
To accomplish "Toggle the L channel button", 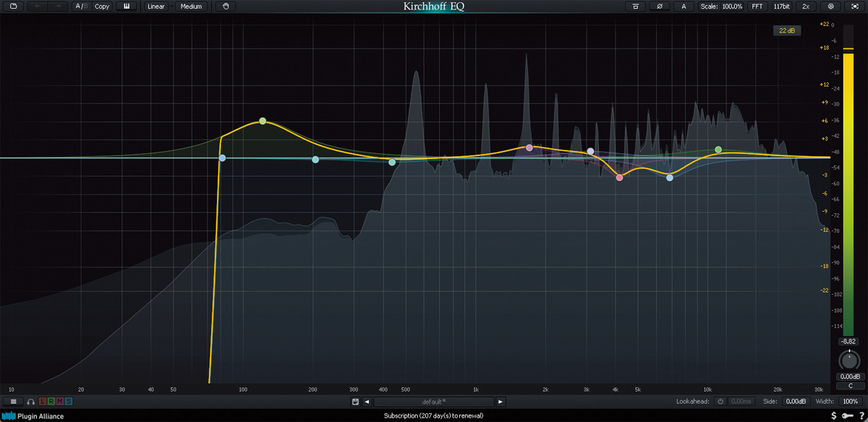I will click(x=42, y=402).
